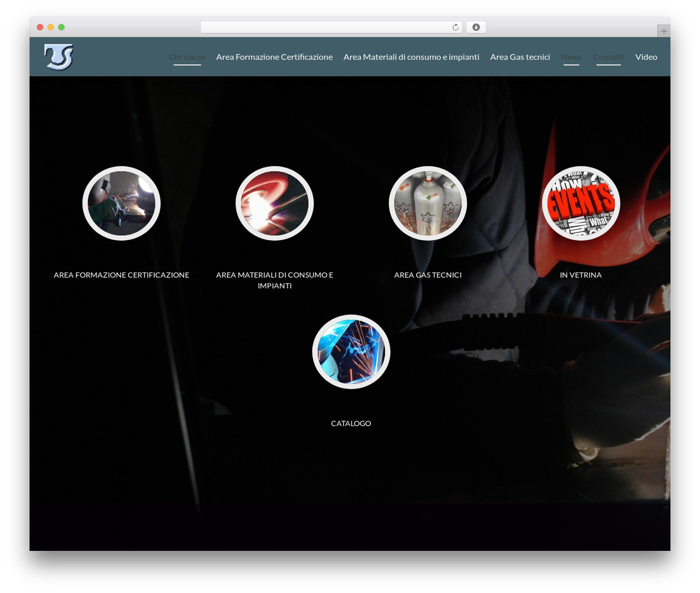The image size is (700, 593).
Task: Click the blue sparks catalogo circular image
Action: [x=351, y=352]
